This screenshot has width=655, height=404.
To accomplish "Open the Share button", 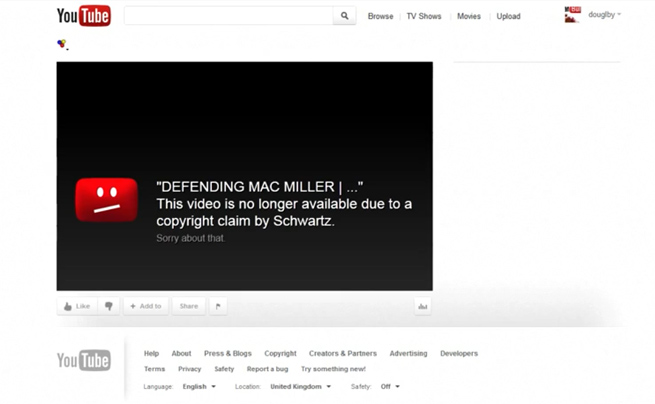I will click(189, 306).
